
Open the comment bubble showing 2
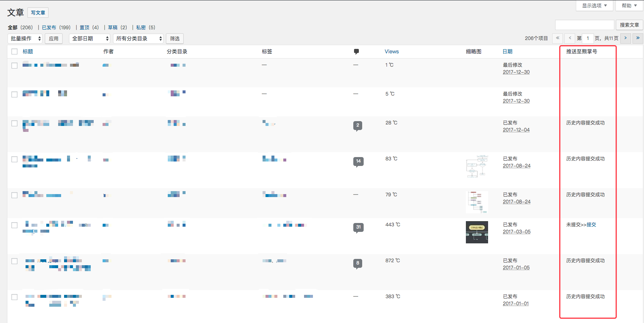pos(358,126)
